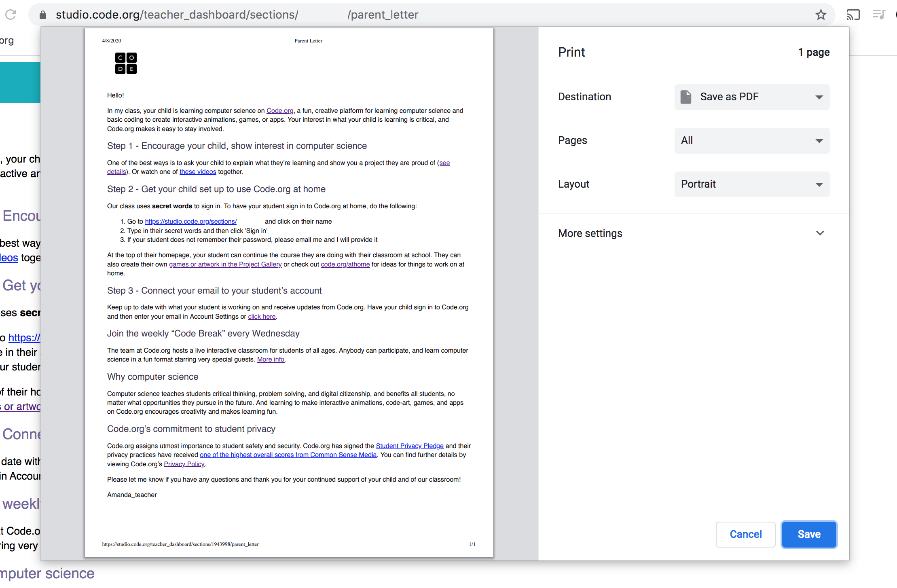Click the Common Sense Media scores link
897x588 pixels.
[288, 455]
